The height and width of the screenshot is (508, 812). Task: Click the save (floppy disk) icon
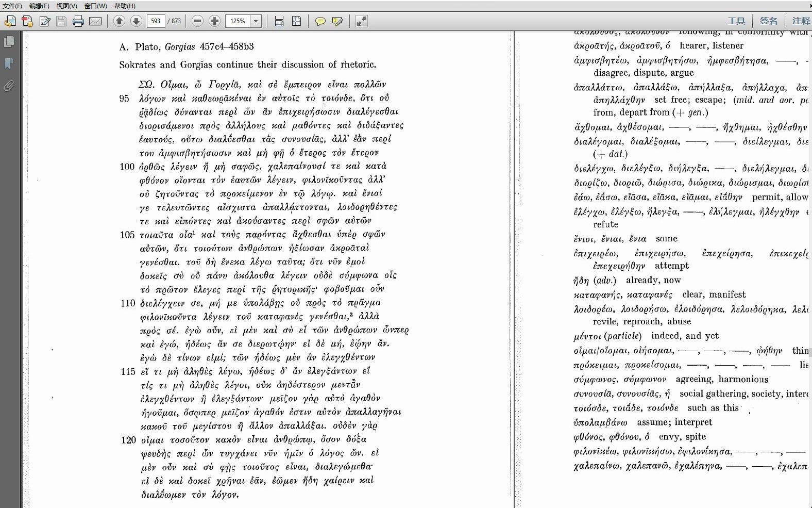pyautogui.click(x=61, y=21)
